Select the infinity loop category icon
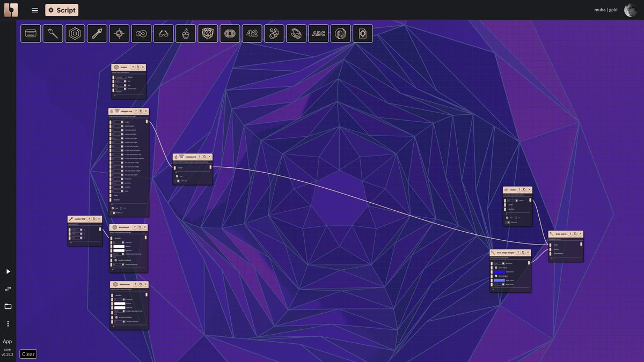The image size is (644, 362). [x=142, y=33]
